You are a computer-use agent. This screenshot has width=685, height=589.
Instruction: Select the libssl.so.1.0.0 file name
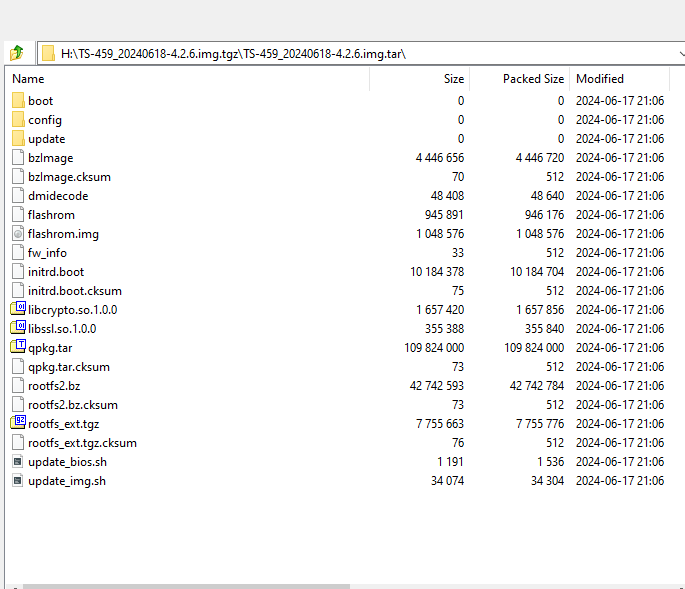[x=62, y=329]
